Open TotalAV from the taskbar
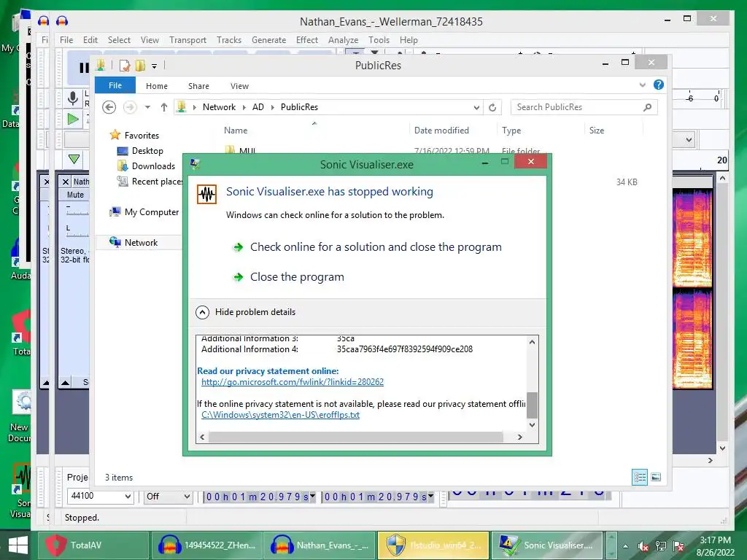The height and width of the screenshot is (560, 747). (x=93, y=545)
